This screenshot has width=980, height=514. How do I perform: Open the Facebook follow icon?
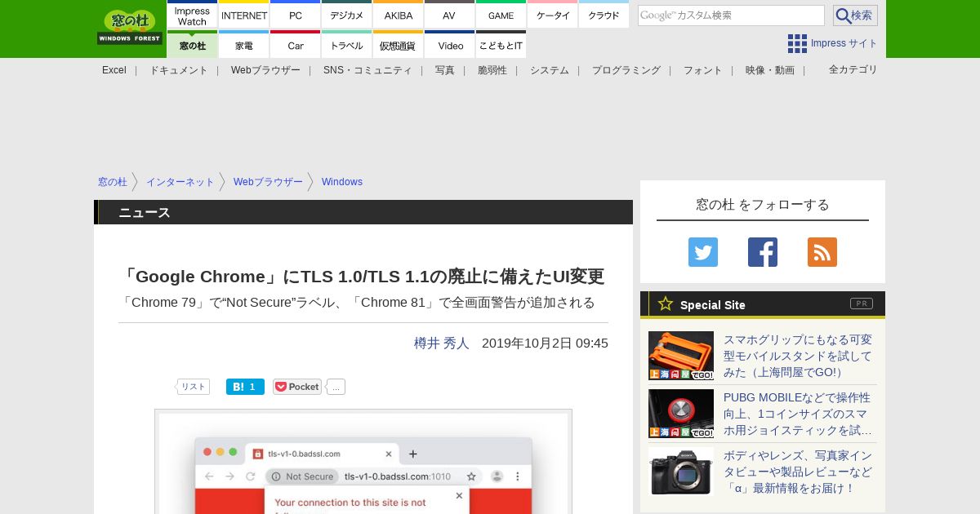[763, 252]
